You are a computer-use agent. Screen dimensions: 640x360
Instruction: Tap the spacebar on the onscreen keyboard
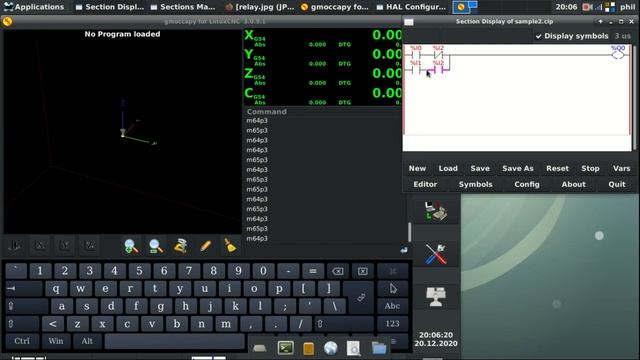click(175, 341)
